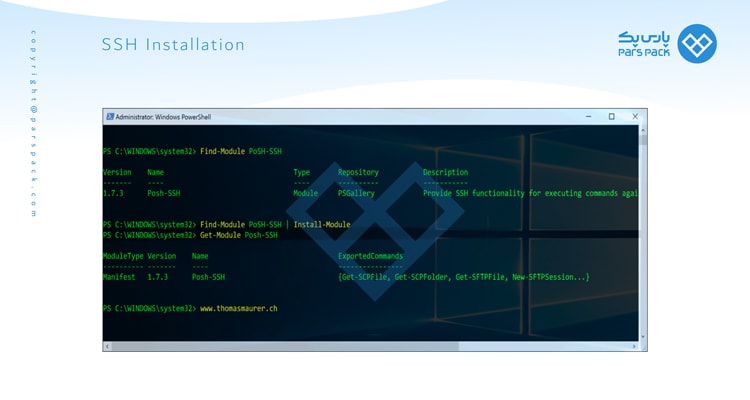Click the 'Install-Module' command text
Image resolution: width=750 pixels, height=400 pixels.
(322, 224)
